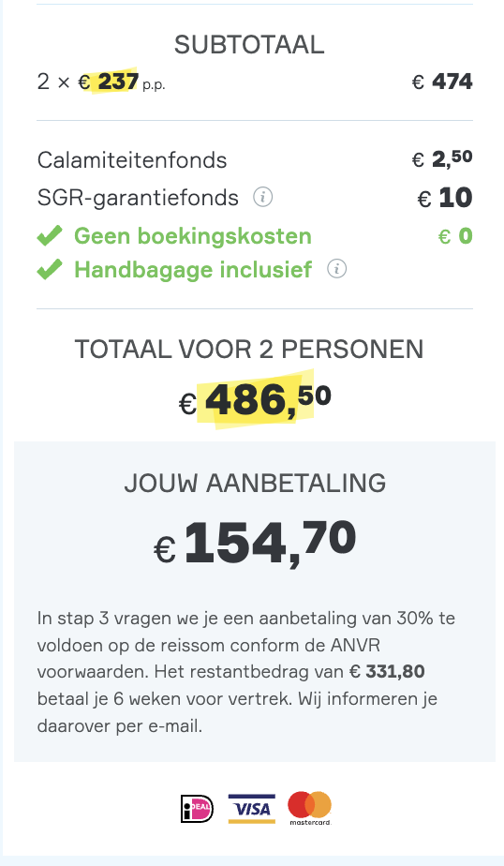Click the green checkmark beside Handbagage inclusief
The image size is (504, 866).
point(50,270)
